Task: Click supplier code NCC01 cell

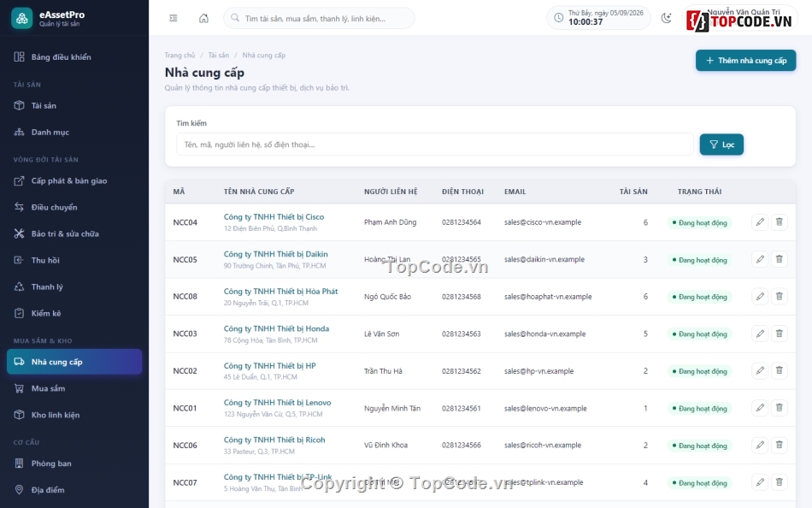Action: [x=185, y=408]
